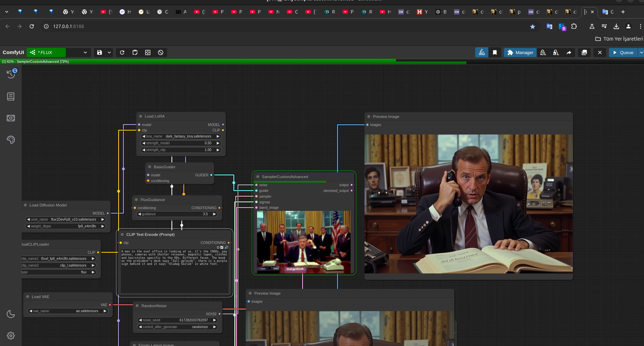Open the Manager button
Image resolution: width=644 pixels, height=346 pixels.
(520, 52)
